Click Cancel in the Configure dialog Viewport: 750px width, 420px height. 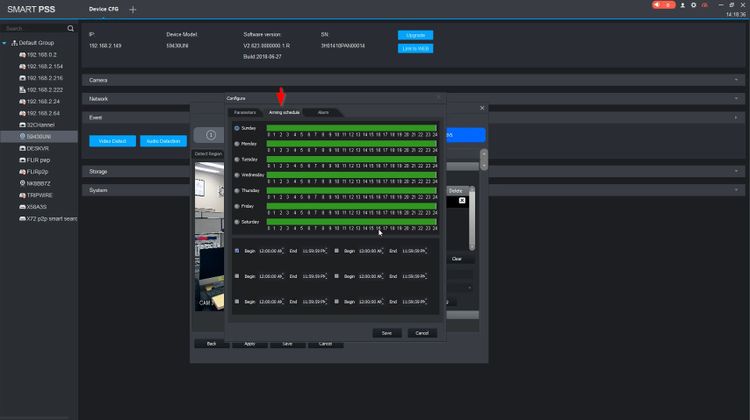point(421,333)
